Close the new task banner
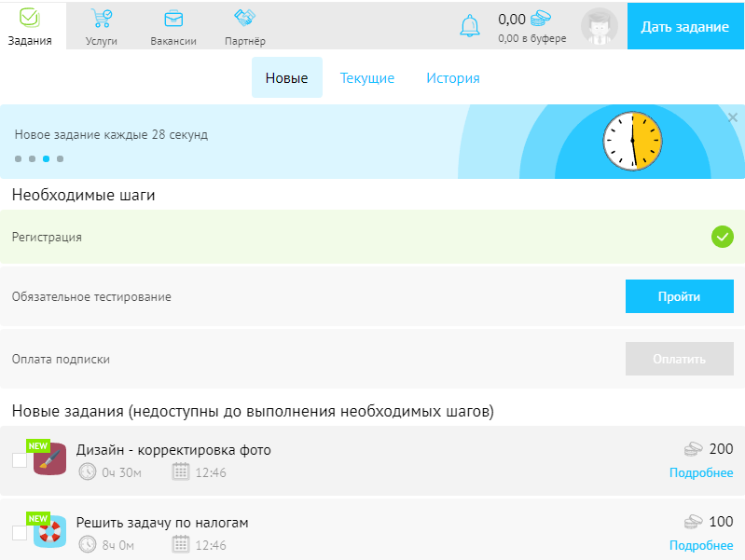 click(733, 117)
